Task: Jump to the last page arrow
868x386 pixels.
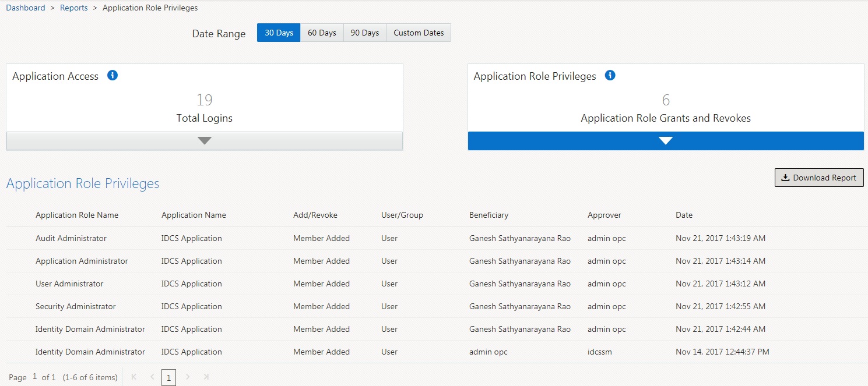Action: pos(206,377)
